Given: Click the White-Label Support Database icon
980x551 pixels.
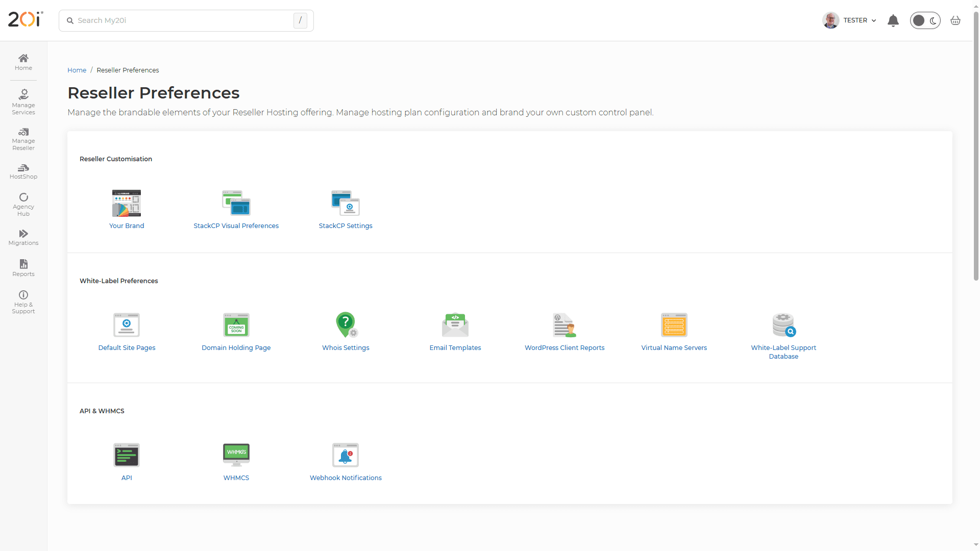Looking at the screenshot, I should pyautogui.click(x=784, y=325).
